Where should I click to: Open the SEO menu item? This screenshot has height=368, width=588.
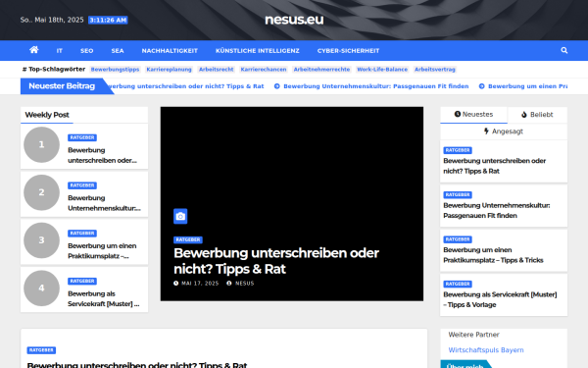click(86, 51)
